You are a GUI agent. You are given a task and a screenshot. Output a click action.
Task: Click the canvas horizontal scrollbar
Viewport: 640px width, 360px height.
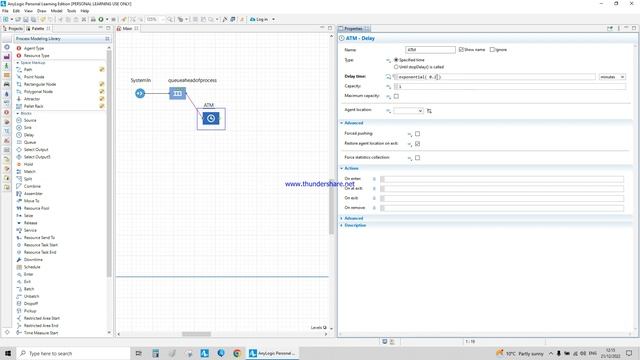click(x=196, y=334)
